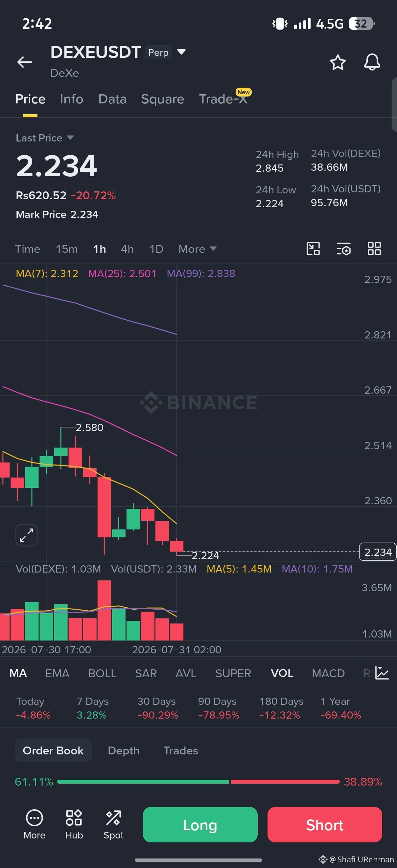Select the 1h interval

[x=100, y=249]
